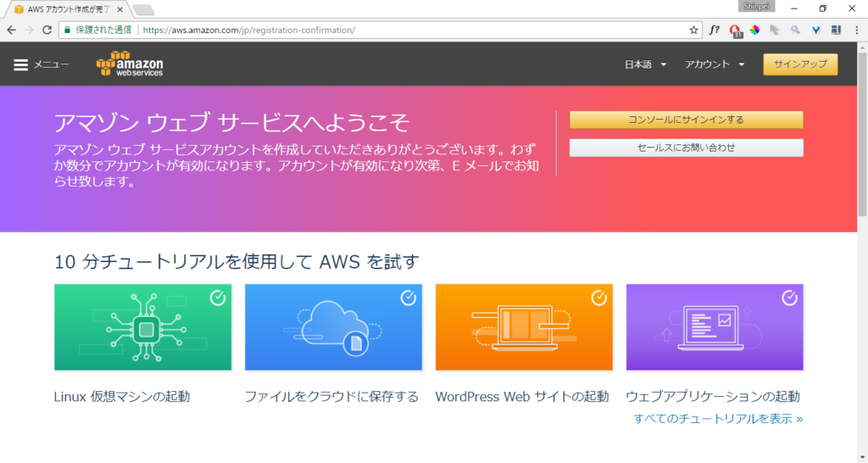This screenshot has height=463, width=868.
Task: Click the サインアップ button
Action: point(800,64)
